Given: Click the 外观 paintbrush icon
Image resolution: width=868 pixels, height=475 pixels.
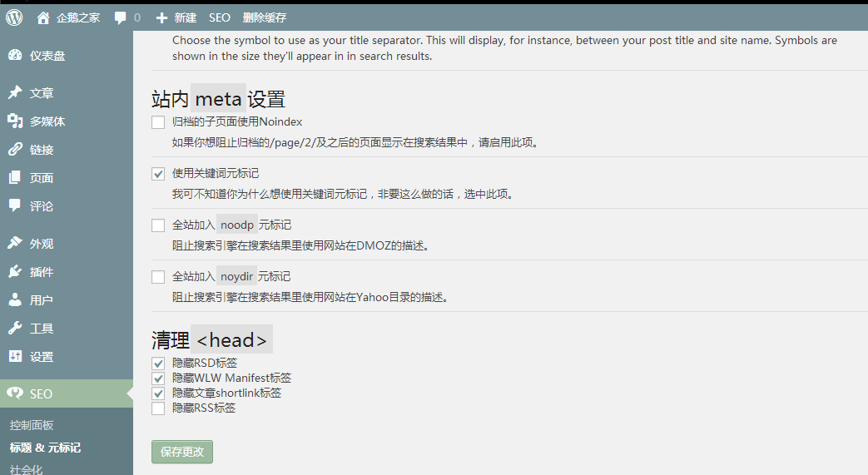Looking at the screenshot, I should click(15, 243).
